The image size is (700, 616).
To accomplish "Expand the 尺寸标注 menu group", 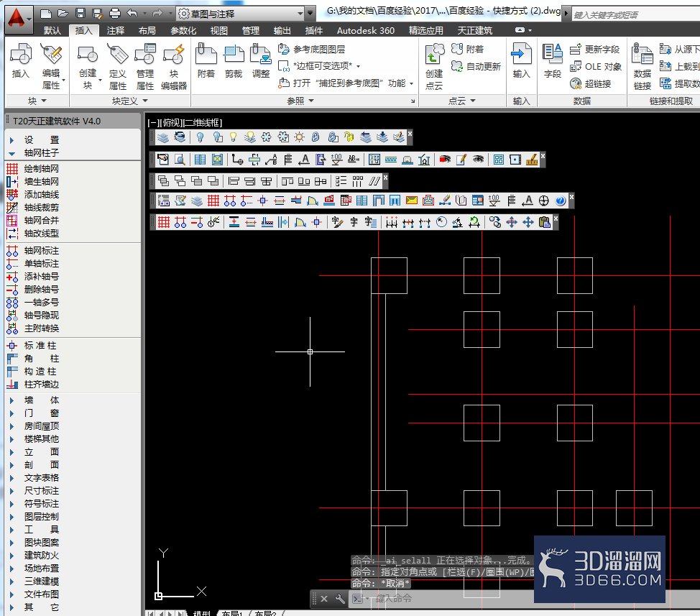I will [34, 491].
